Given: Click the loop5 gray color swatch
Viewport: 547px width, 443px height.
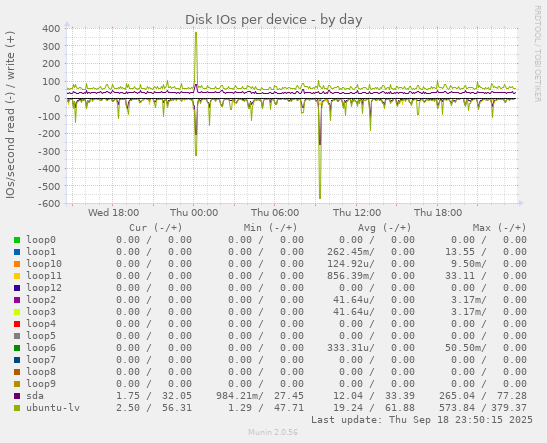Looking at the screenshot, I should [17, 336].
